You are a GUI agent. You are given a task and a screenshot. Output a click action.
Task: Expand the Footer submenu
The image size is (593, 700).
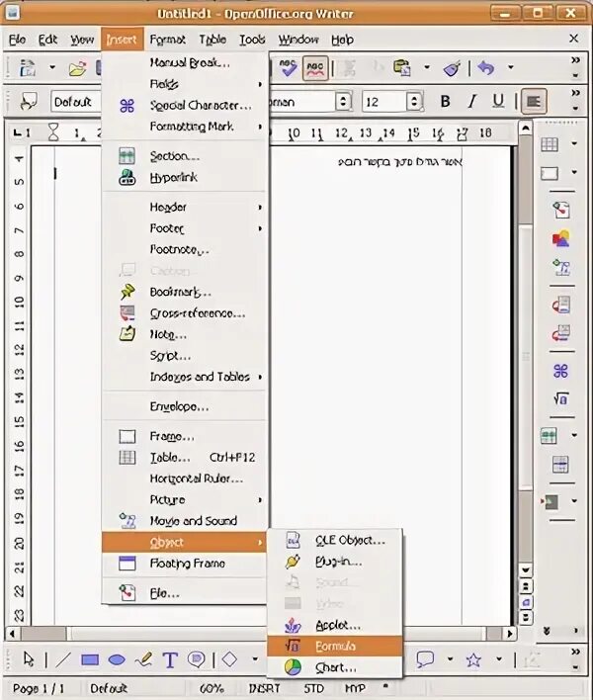185,228
